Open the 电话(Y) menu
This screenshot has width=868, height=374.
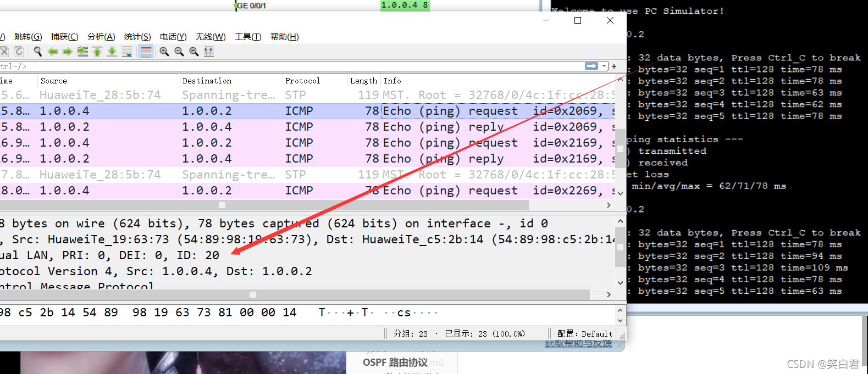tap(173, 37)
